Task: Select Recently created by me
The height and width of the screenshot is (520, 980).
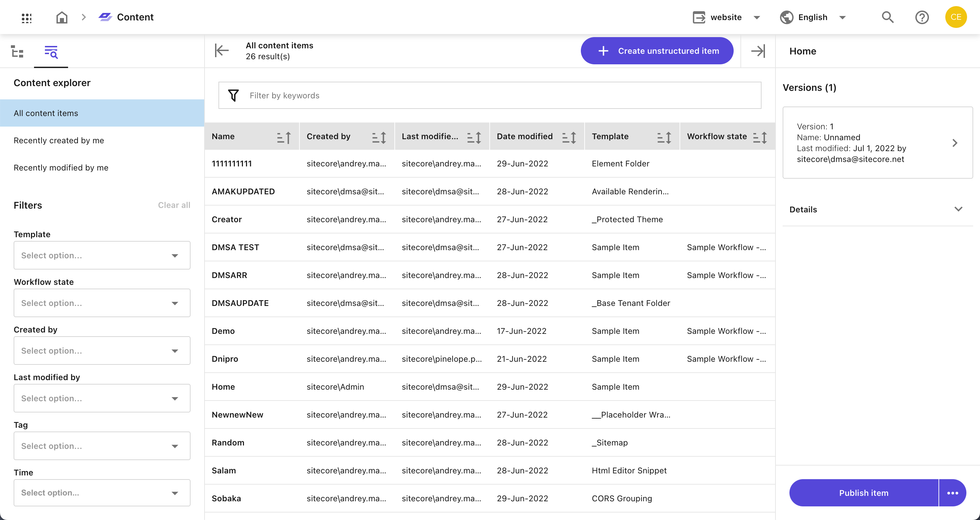Action: tap(59, 140)
